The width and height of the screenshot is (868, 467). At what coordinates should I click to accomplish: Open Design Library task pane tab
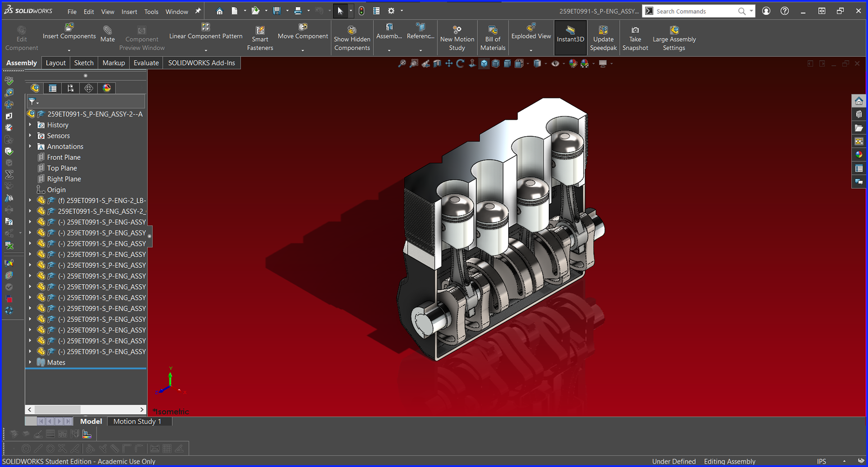pos(859,114)
